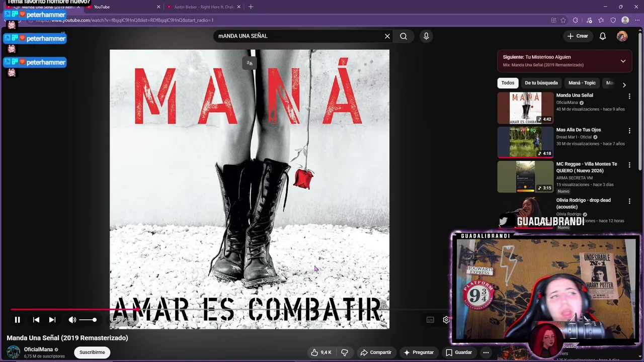644x362 pixels.
Task: Start voice search with microphone
Action: click(x=426, y=36)
